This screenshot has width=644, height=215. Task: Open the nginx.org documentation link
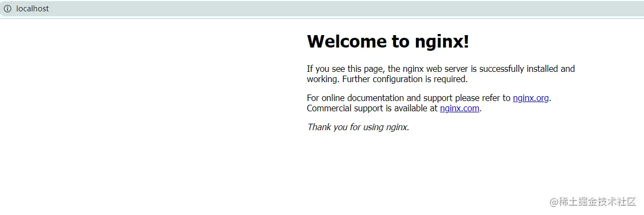click(531, 98)
